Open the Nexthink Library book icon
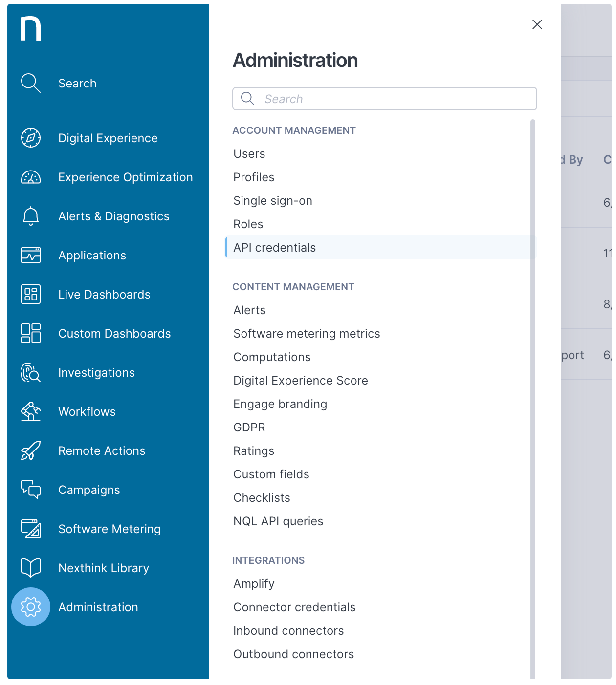The height and width of the screenshot is (685, 616). [30, 568]
